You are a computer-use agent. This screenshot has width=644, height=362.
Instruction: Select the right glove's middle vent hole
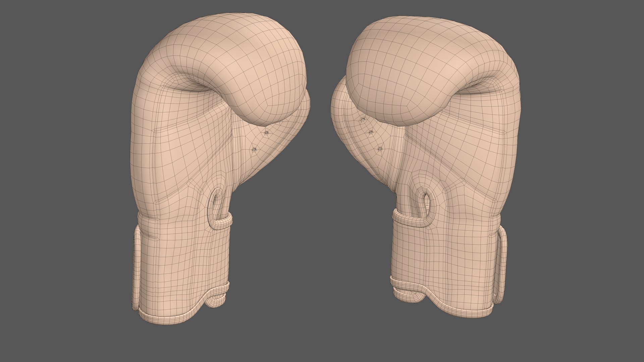pyautogui.click(x=371, y=133)
